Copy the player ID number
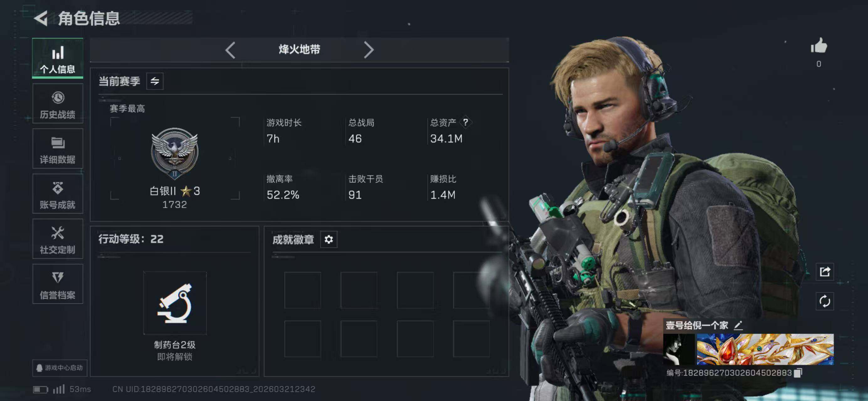This screenshot has width=868, height=401. pyautogui.click(x=798, y=373)
